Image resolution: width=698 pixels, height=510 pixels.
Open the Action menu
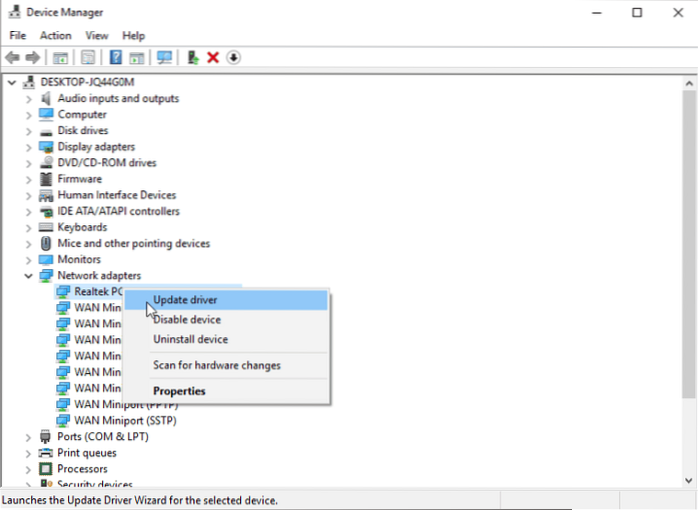pyautogui.click(x=55, y=36)
